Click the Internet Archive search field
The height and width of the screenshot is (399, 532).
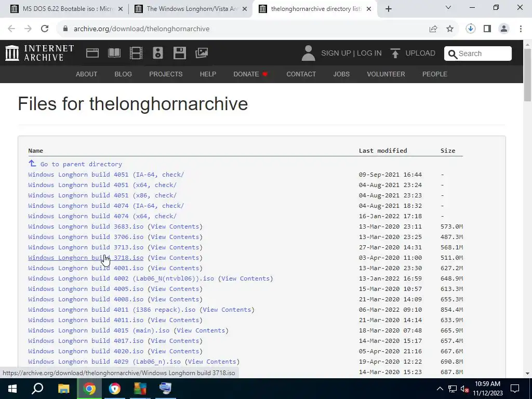[478, 54]
